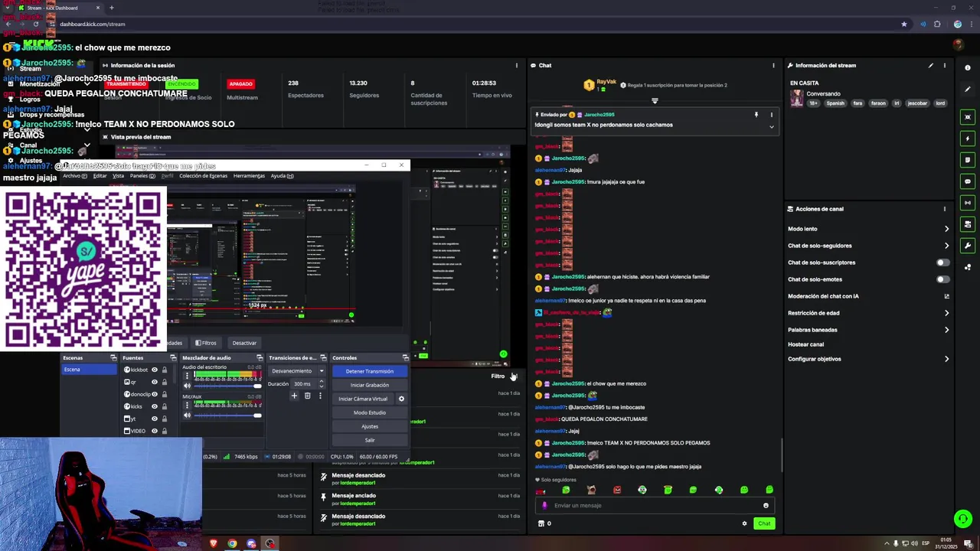Click the pencil edit icon in Información del stream
This screenshot has height=551, width=980.
[931, 66]
